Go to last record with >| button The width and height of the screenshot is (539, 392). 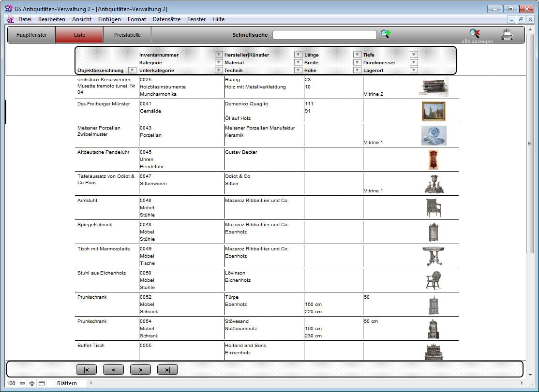point(167,370)
